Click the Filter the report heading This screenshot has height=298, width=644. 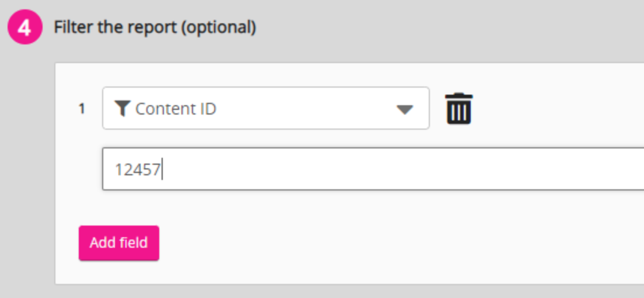[x=155, y=27]
